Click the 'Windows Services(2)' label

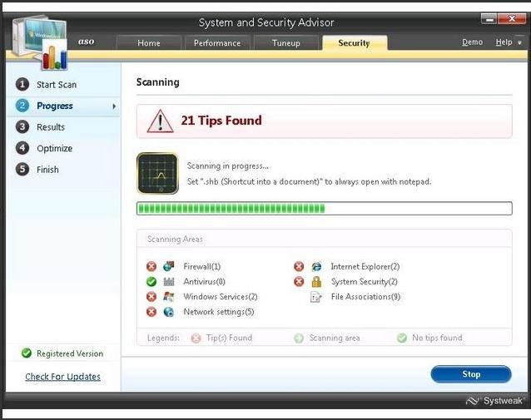click(x=221, y=297)
